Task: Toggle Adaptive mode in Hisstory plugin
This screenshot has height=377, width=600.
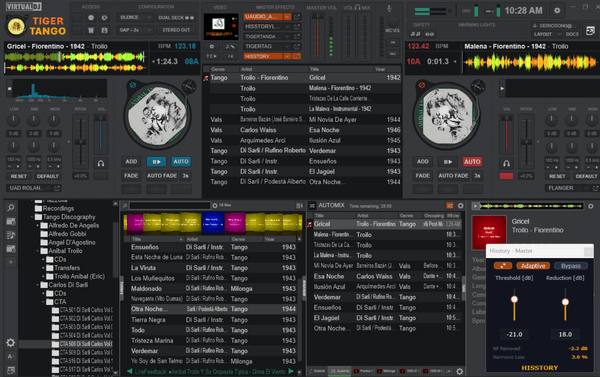Action: pos(533,266)
